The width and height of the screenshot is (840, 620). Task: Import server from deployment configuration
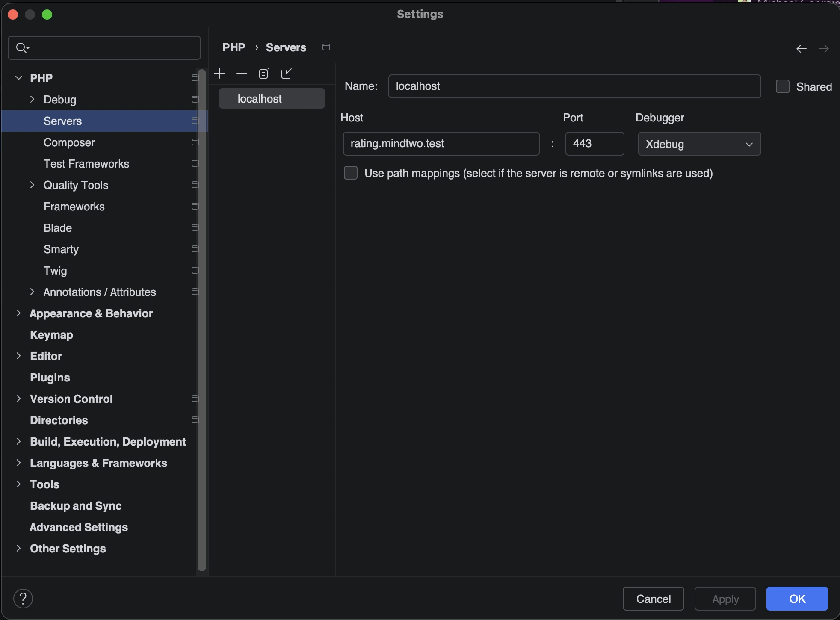pos(287,74)
